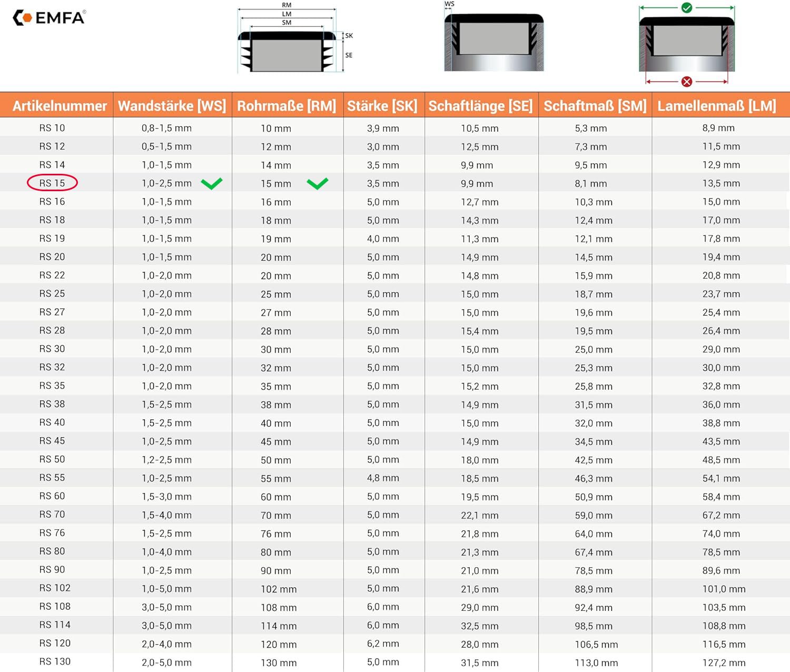Select Schaftmaß value 25,3 mm
The height and width of the screenshot is (672, 790).
click(594, 368)
